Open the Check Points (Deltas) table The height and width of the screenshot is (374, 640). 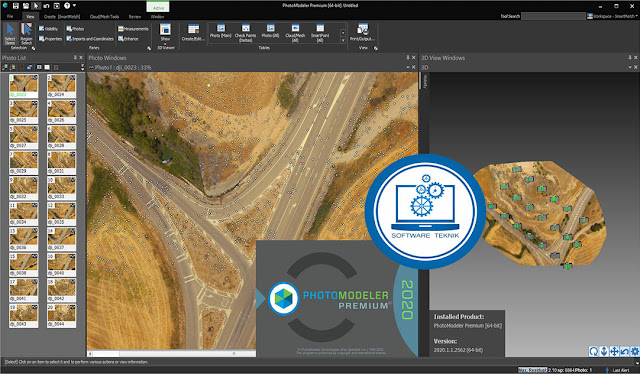246,33
